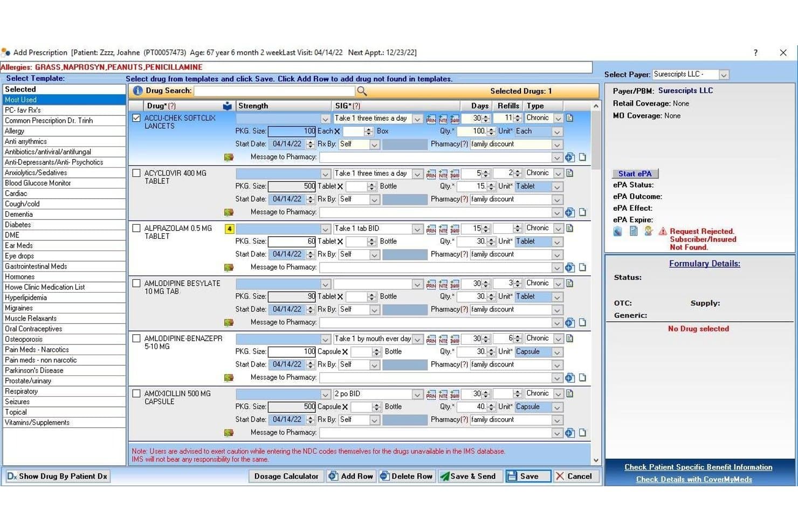
Task: Open Check Details with CoverMyMeds link
Action: coord(694,479)
